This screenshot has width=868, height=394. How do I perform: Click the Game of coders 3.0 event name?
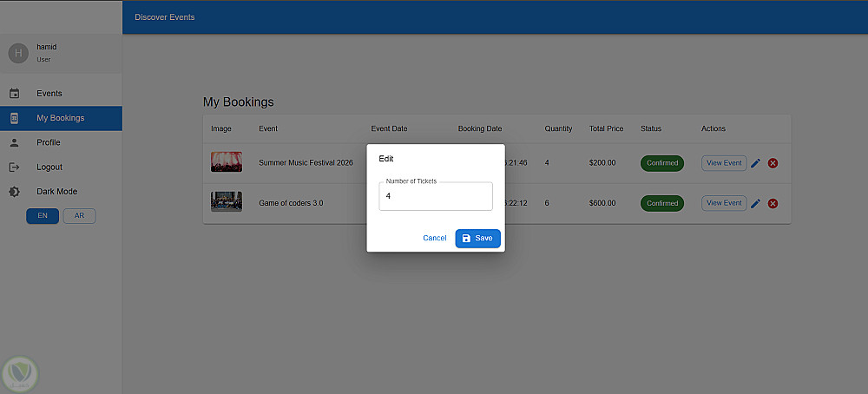pyautogui.click(x=291, y=203)
